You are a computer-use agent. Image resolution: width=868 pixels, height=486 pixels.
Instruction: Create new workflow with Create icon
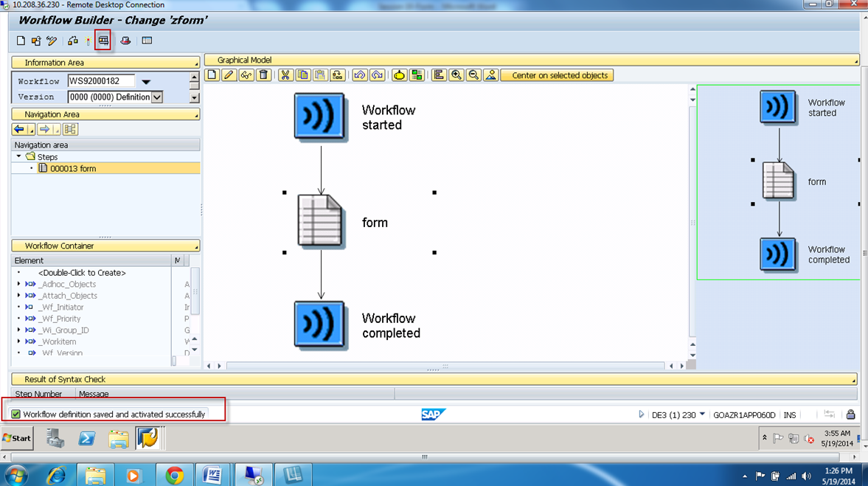20,41
